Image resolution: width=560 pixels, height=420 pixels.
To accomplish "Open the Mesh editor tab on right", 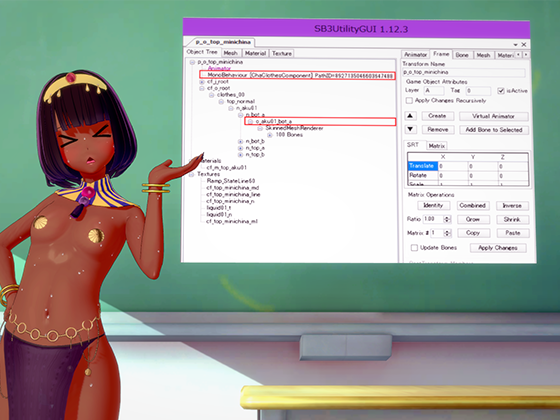I will click(483, 55).
